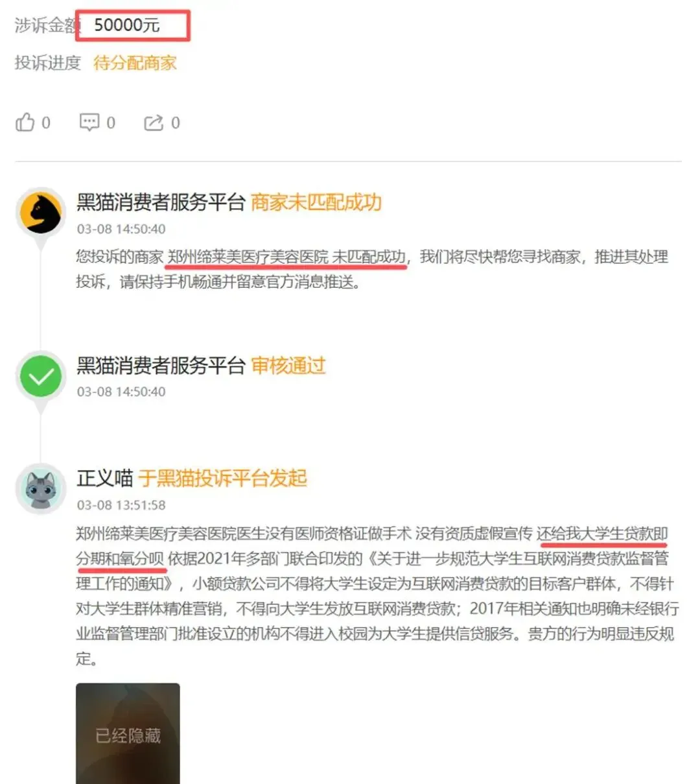Click the 审核通过 status label

288,366
